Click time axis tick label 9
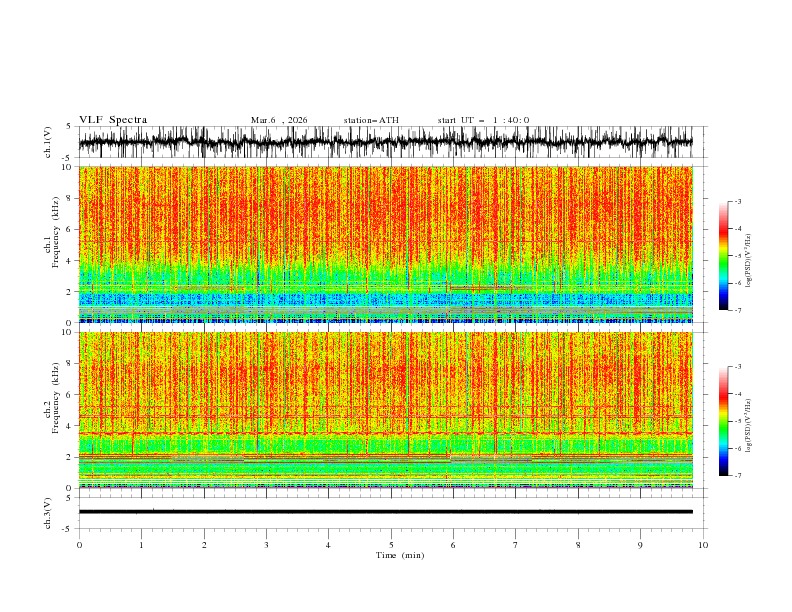Image resolution: width=792 pixels, height=612 pixels. (640, 545)
